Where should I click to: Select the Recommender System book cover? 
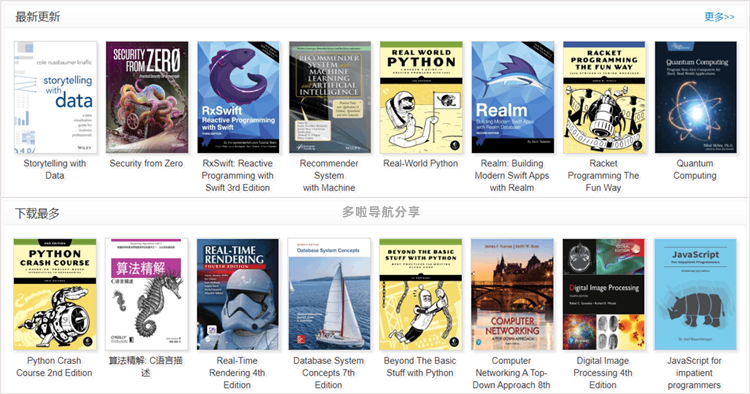pos(330,97)
